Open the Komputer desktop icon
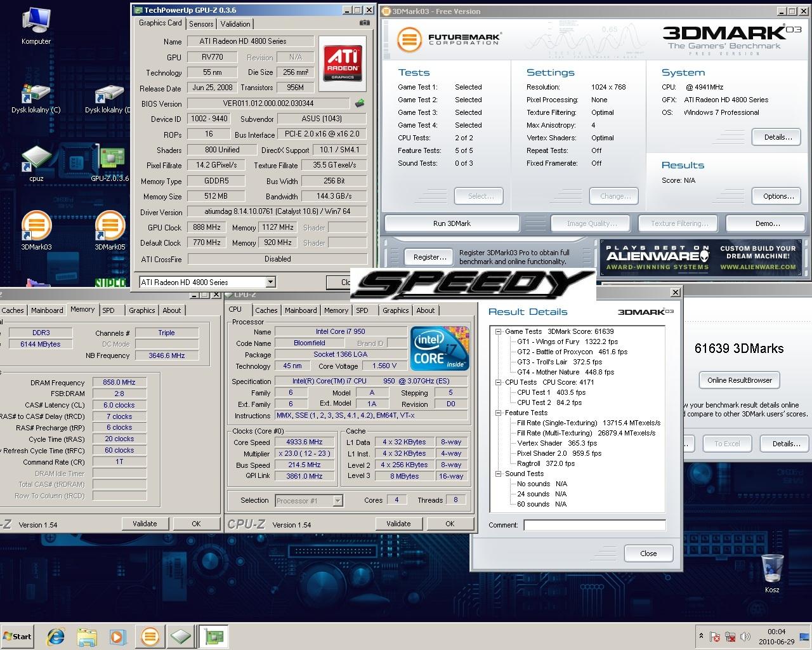812x650 pixels. (x=36, y=27)
